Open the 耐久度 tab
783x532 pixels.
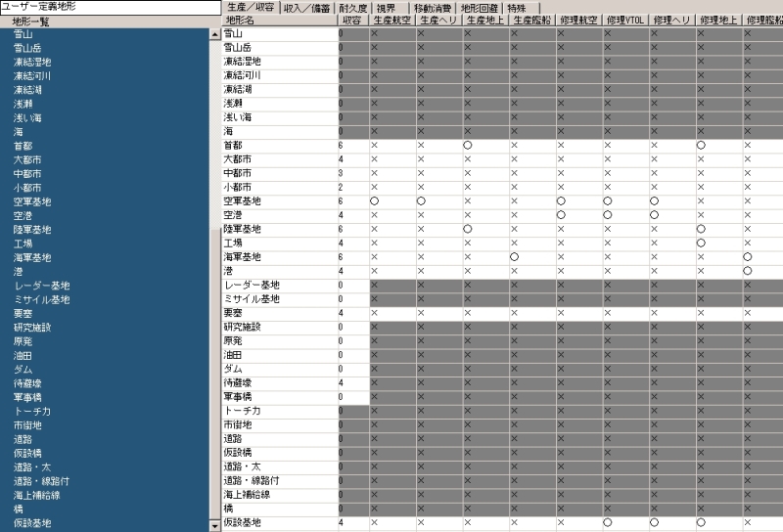click(352, 7)
